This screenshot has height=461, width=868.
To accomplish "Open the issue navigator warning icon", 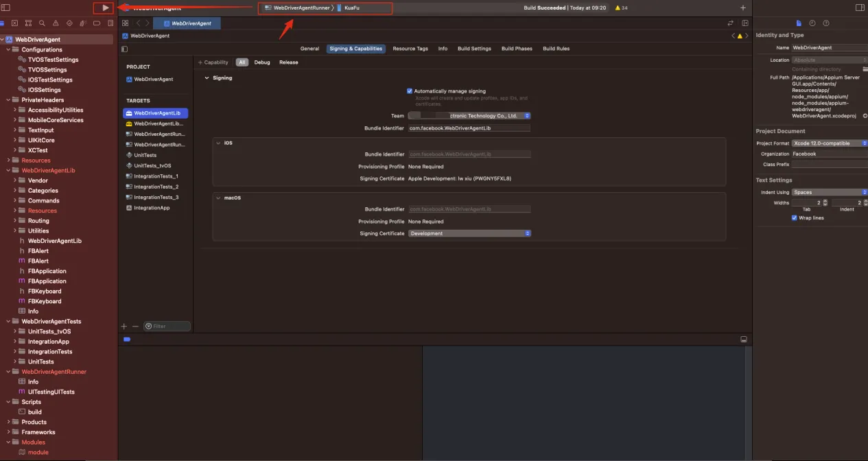I will pyautogui.click(x=56, y=23).
